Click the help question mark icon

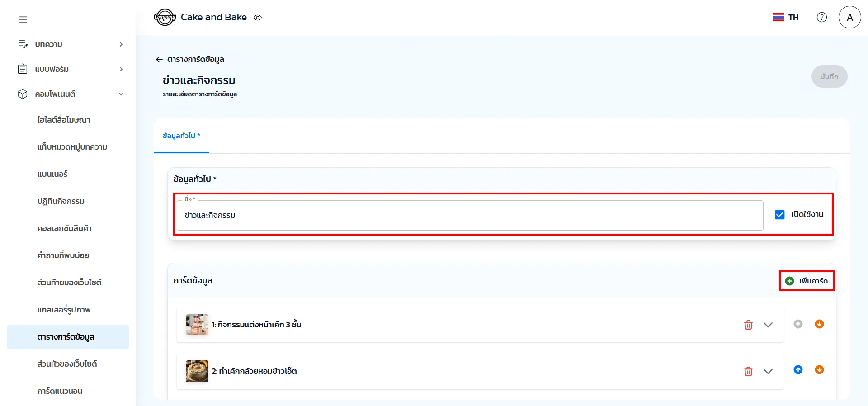point(821,17)
